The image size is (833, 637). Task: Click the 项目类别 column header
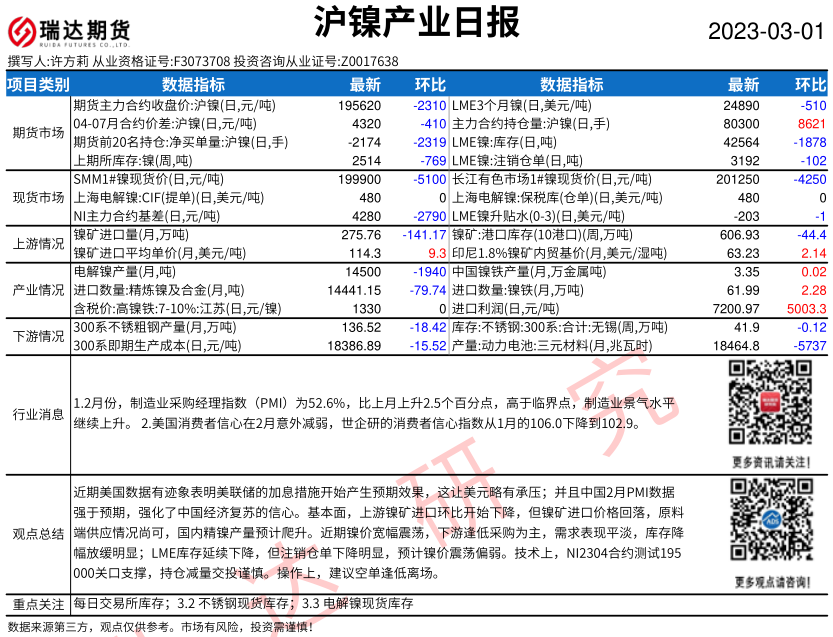(37, 84)
